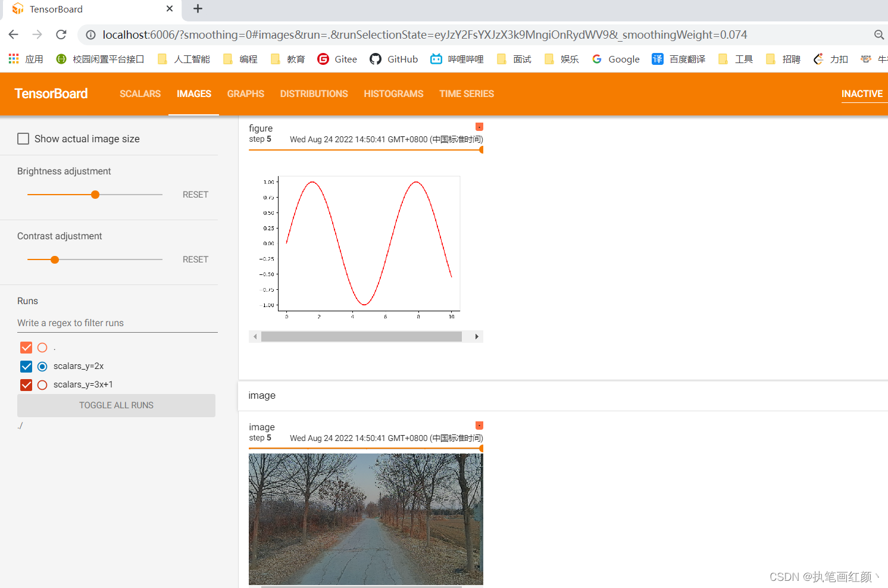The width and height of the screenshot is (888, 588).
Task: Open the 哔哩哔哩 bookmark
Action: [x=457, y=59]
